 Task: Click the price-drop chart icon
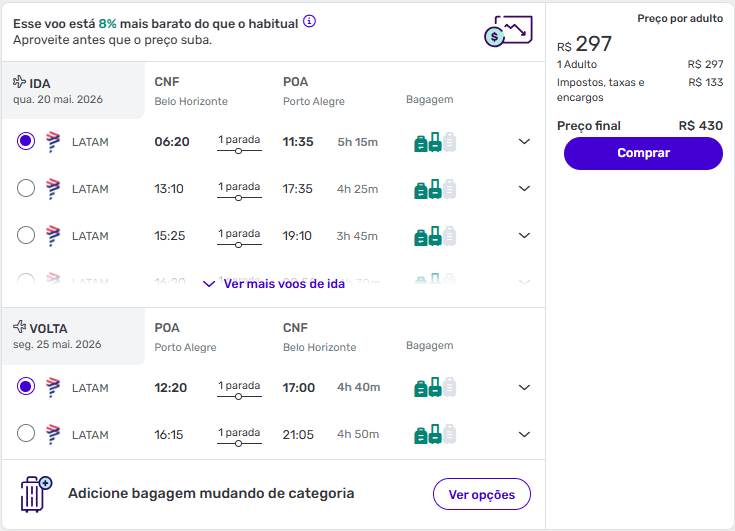click(506, 32)
